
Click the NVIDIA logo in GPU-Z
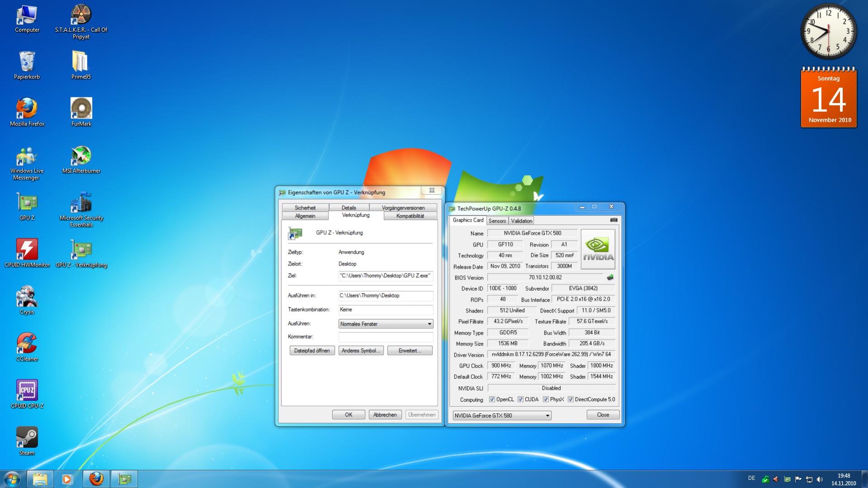pyautogui.click(x=598, y=249)
